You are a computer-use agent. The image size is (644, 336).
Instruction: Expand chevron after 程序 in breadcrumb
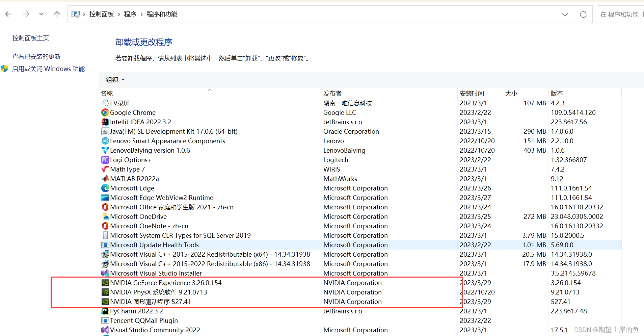[x=141, y=14]
